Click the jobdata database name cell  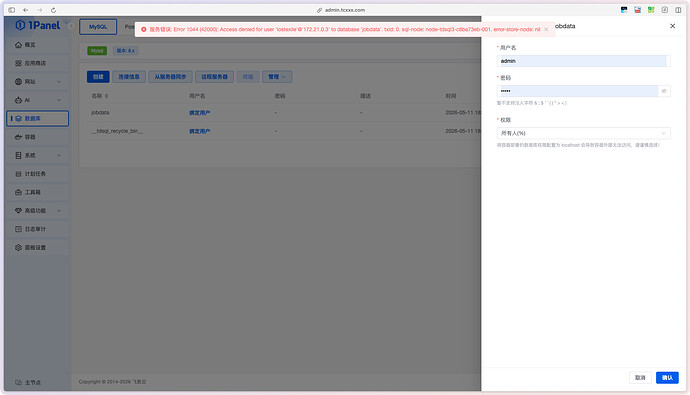tap(100, 113)
